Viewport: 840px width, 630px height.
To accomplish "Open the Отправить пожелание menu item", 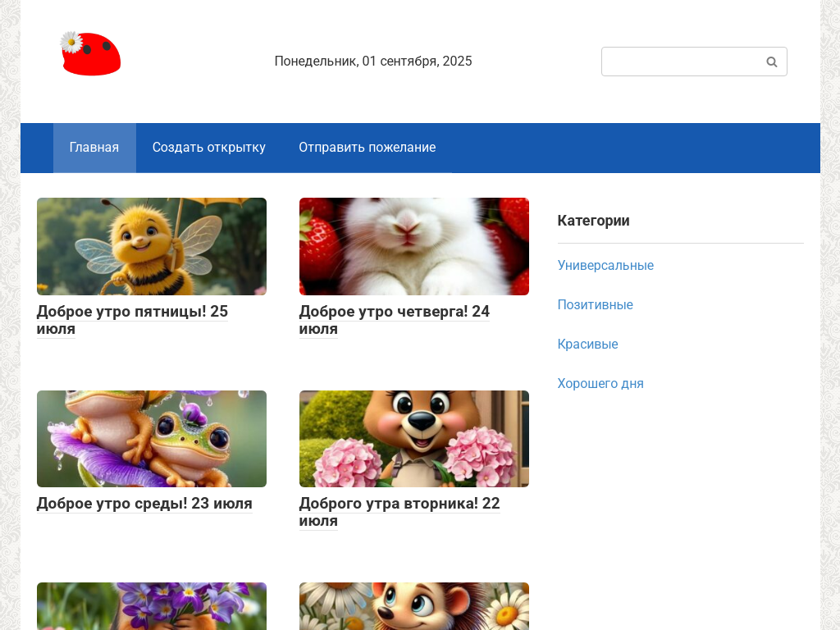I will point(367,148).
